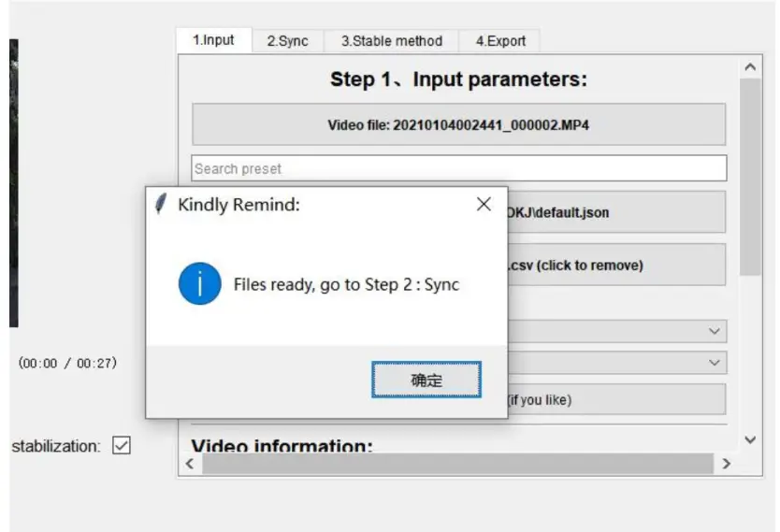Click the .csv (click to remove) button
The image size is (780, 532).
click(x=615, y=265)
